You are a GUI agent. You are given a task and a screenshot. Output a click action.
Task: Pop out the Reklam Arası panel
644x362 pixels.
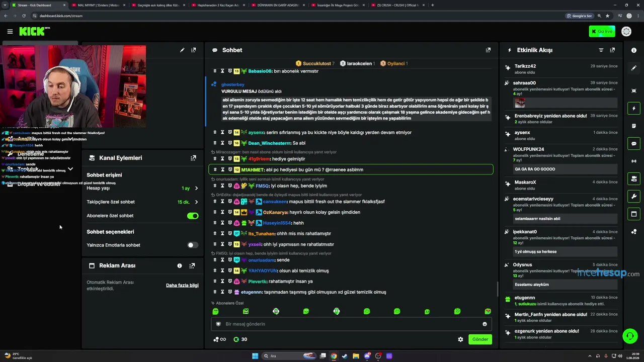pos(192,265)
